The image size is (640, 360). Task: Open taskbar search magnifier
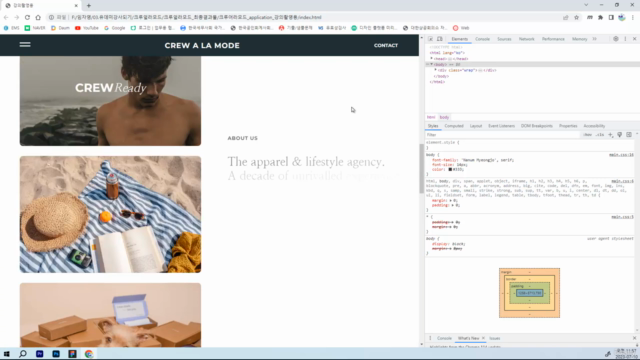coord(23,354)
